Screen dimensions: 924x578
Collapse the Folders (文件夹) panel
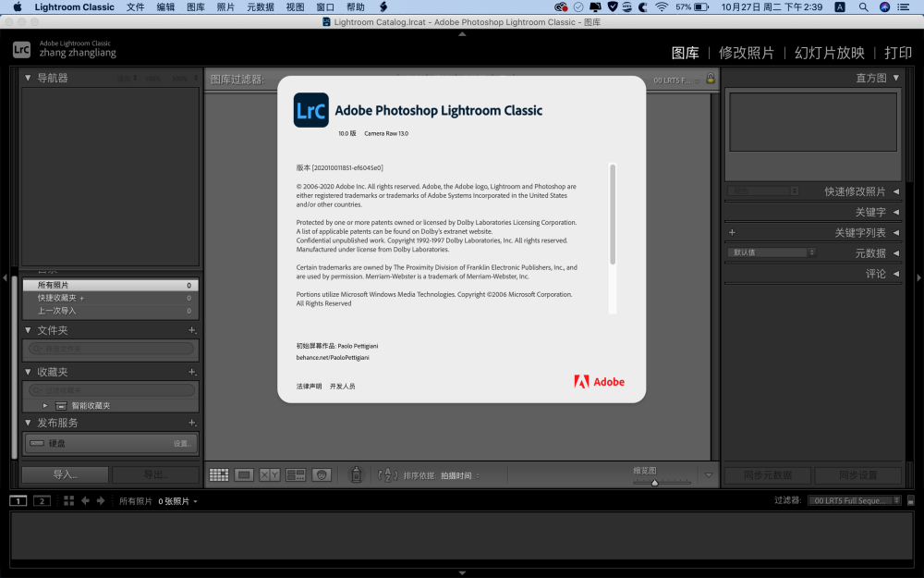coord(28,330)
